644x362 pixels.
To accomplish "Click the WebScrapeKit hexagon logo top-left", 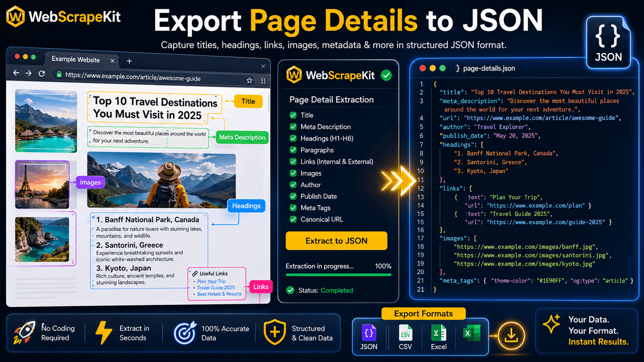I will [x=15, y=17].
